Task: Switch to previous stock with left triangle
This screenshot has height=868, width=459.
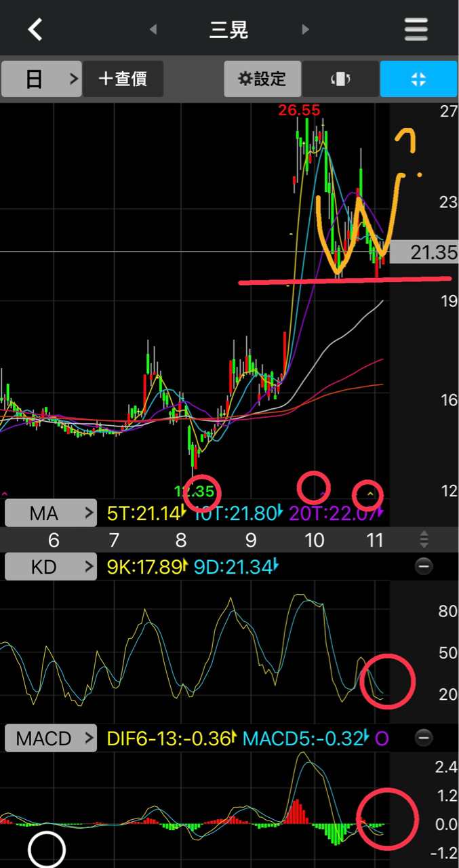Action: [x=153, y=29]
